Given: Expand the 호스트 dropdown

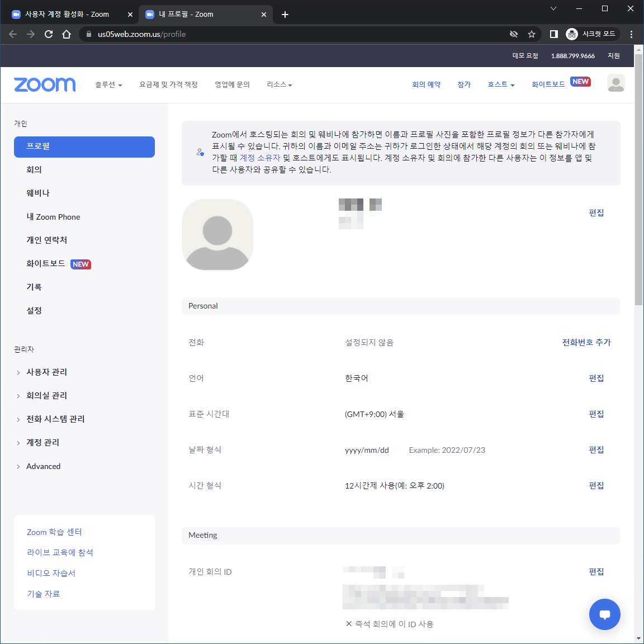Looking at the screenshot, I should [x=501, y=84].
